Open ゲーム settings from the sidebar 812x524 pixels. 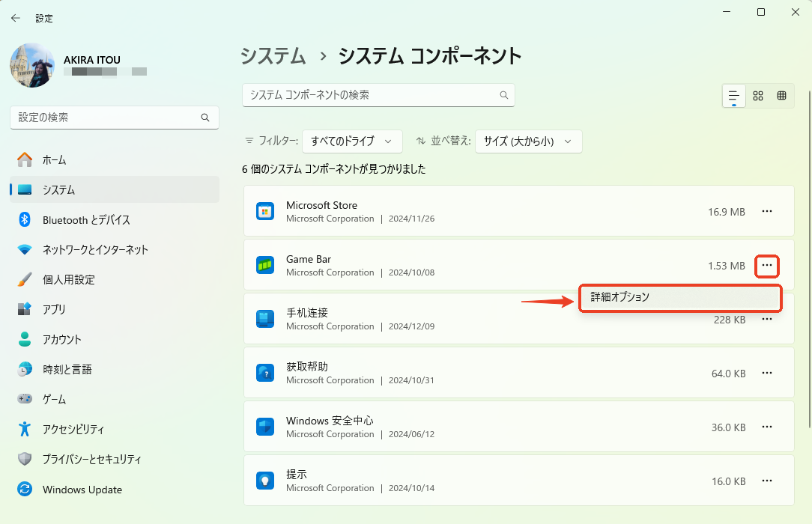tap(67, 399)
